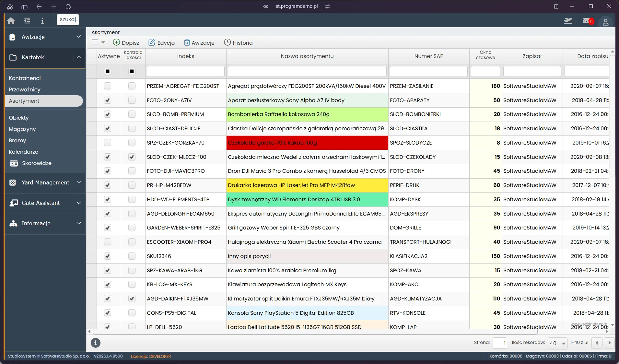The height and width of the screenshot is (364, 619).
Task: Expand the Awizacje sidebar section
Action: [x=79, y=37]
